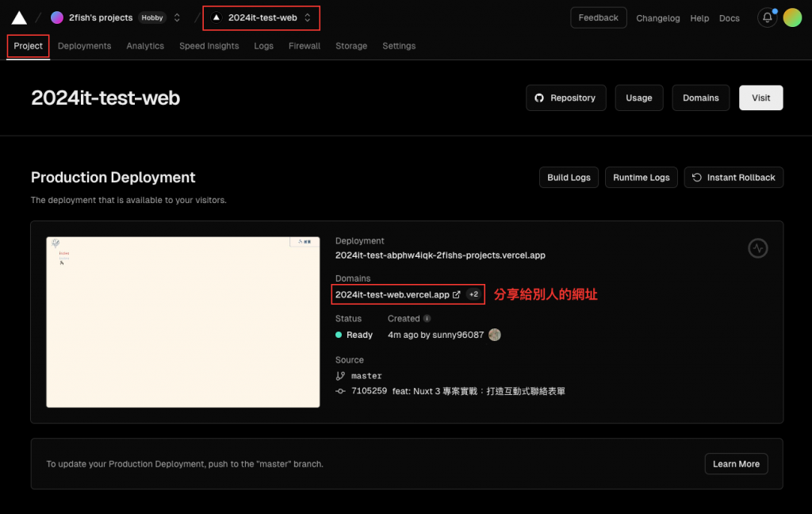The height and width of the screenshot is (514, 812).
Task: Click the project triangle icon in breadcrumb
Action: [216, 17]
